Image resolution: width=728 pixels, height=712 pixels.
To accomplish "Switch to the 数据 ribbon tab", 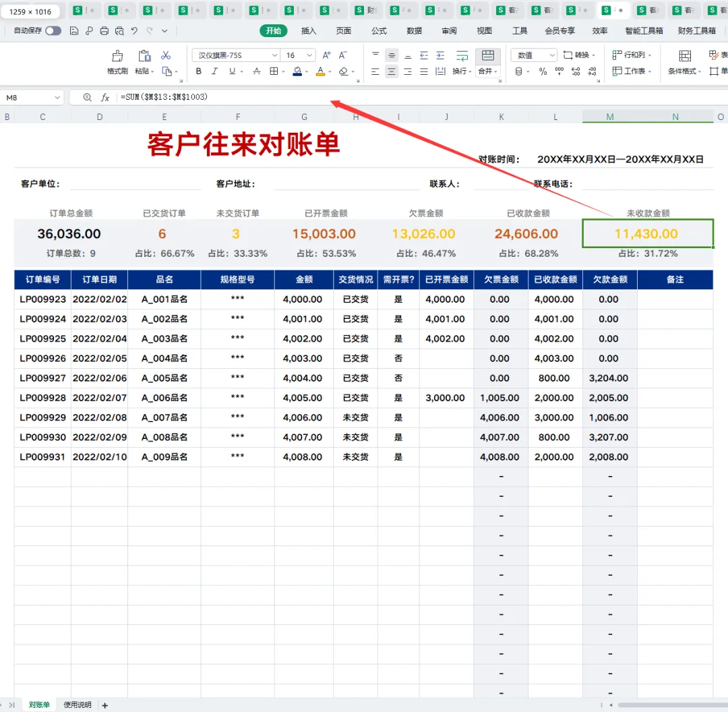I will click(414, 30).
